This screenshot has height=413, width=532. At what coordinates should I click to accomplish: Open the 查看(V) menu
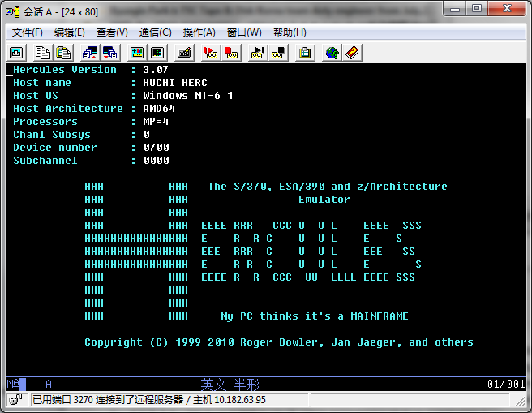point(112,32)
